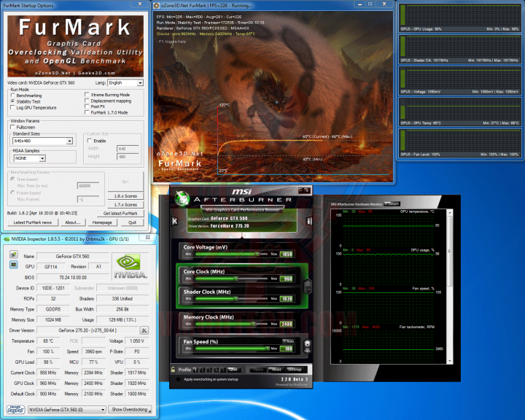
Task: Click the NVIDIA logo in NVIDIA Inspector
Action: [131, 266]
